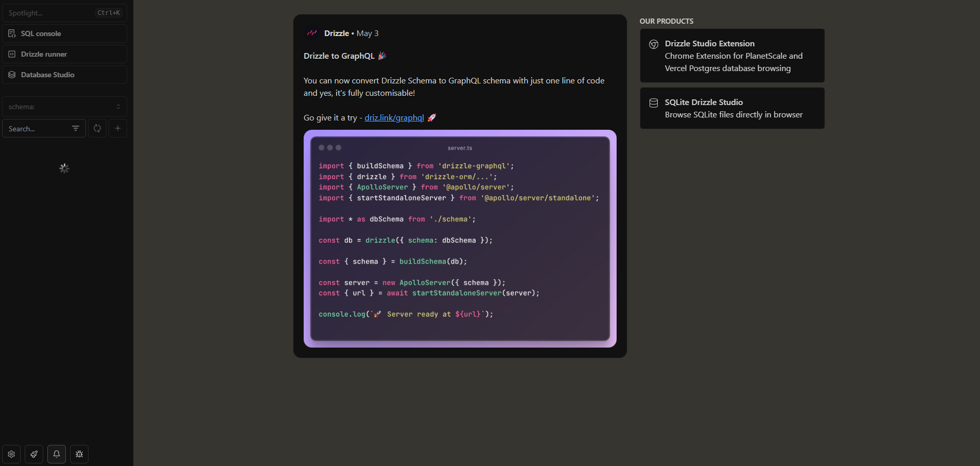Click the paintbrush icon in the bottom bar

[x=34, y=454]
